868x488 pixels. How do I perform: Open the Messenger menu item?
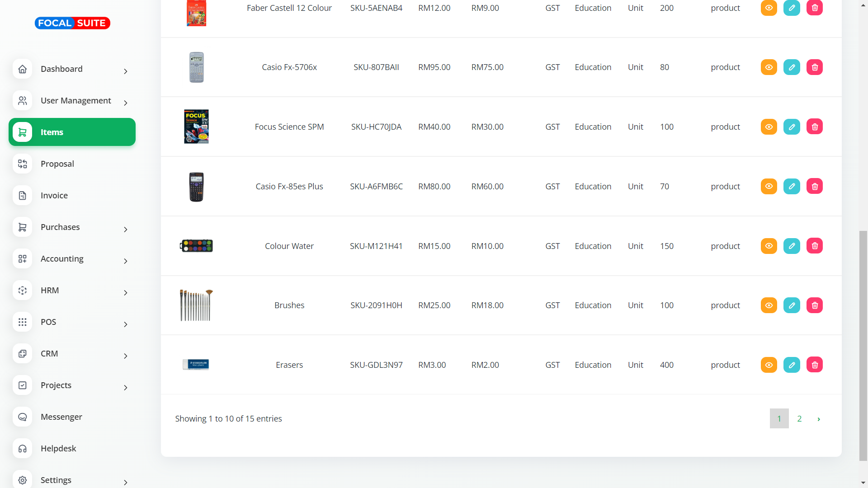click(x=61, y=417)
